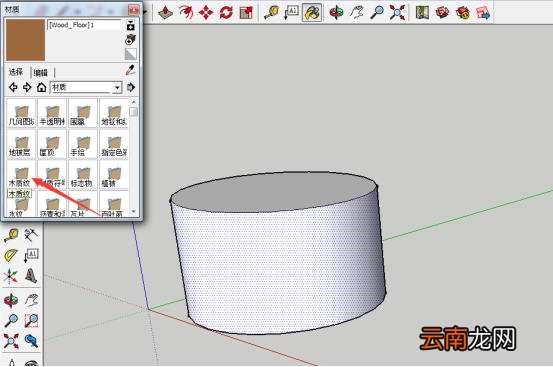Go forward in materials browser
The width and height of the screenshot is (553, 367).
(27, 87)
